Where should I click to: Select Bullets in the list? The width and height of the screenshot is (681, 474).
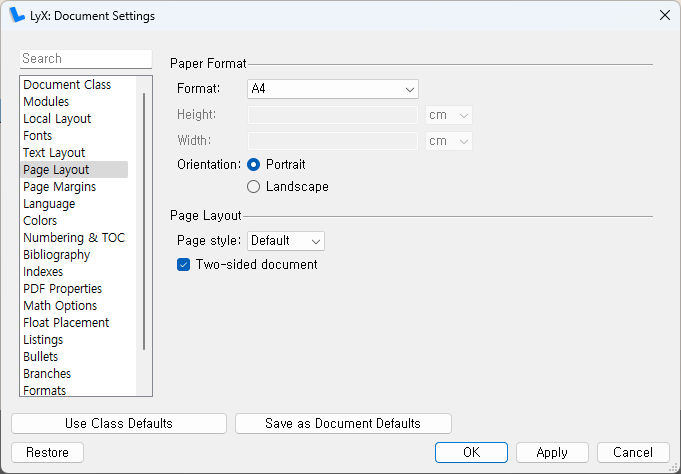pos(40,357)
